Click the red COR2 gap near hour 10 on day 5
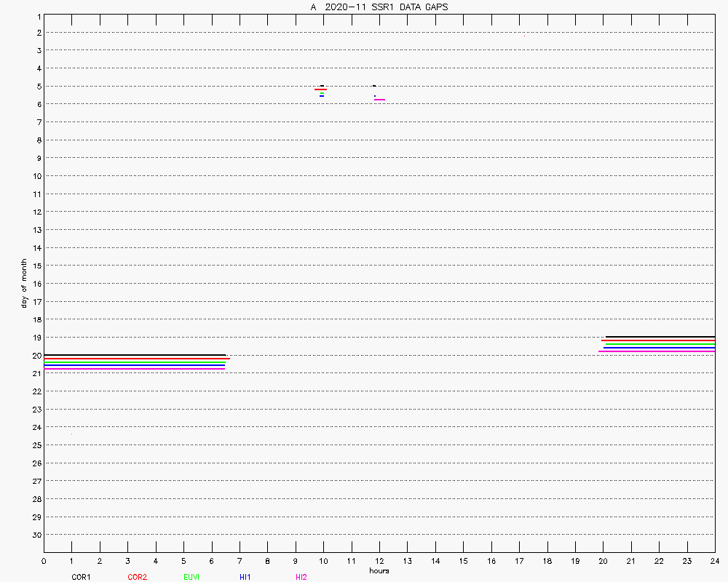The image size is (728, 582). coord(320,89)
